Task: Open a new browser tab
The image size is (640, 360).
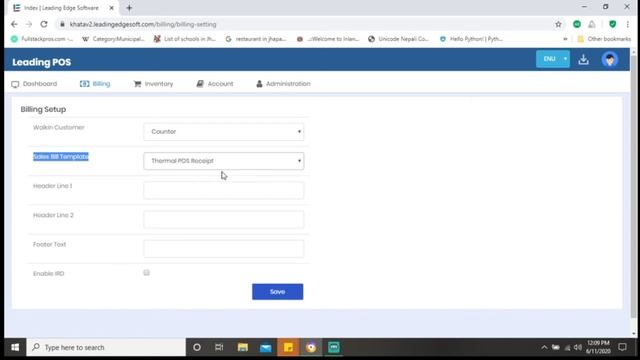Action: point(129,8)
